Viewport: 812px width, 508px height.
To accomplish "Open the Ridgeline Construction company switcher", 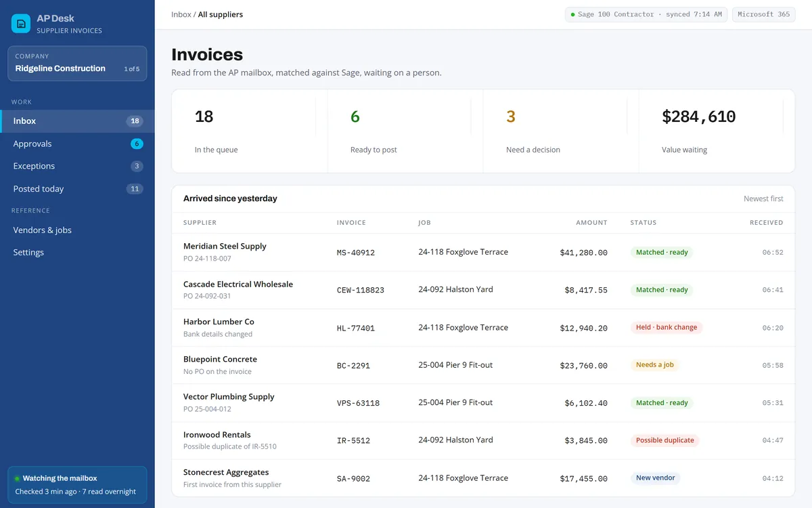I will click(x=77, y=64).
